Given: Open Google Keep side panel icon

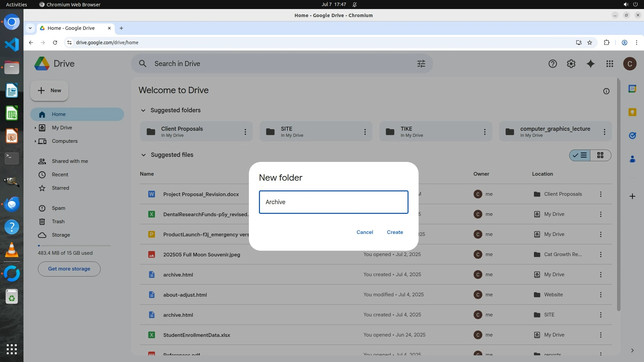Looking at the screenshot, I should point(632,112).
